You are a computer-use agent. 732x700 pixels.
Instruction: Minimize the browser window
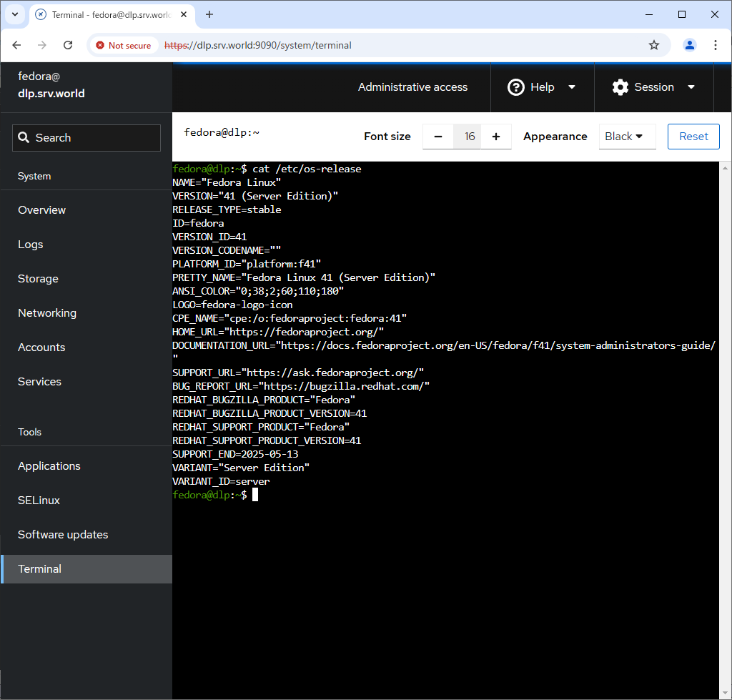click(x=649, y=14)
